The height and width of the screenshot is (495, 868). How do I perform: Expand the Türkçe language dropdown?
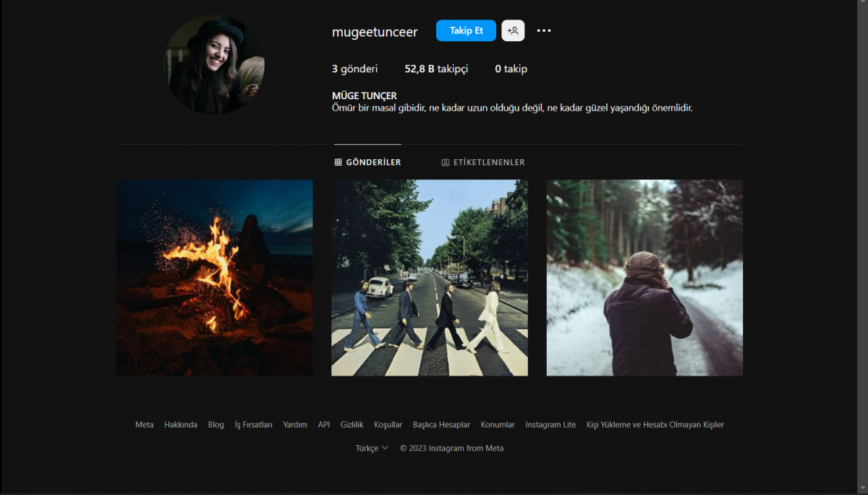pyautogui.click(x=372, y=448)
